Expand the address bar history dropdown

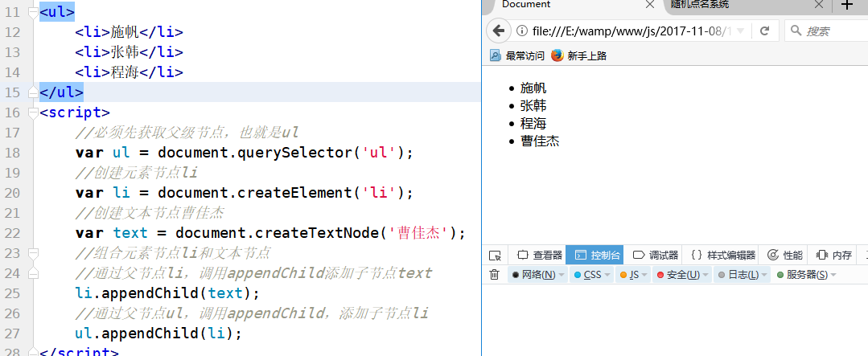[x=740, y=31]
